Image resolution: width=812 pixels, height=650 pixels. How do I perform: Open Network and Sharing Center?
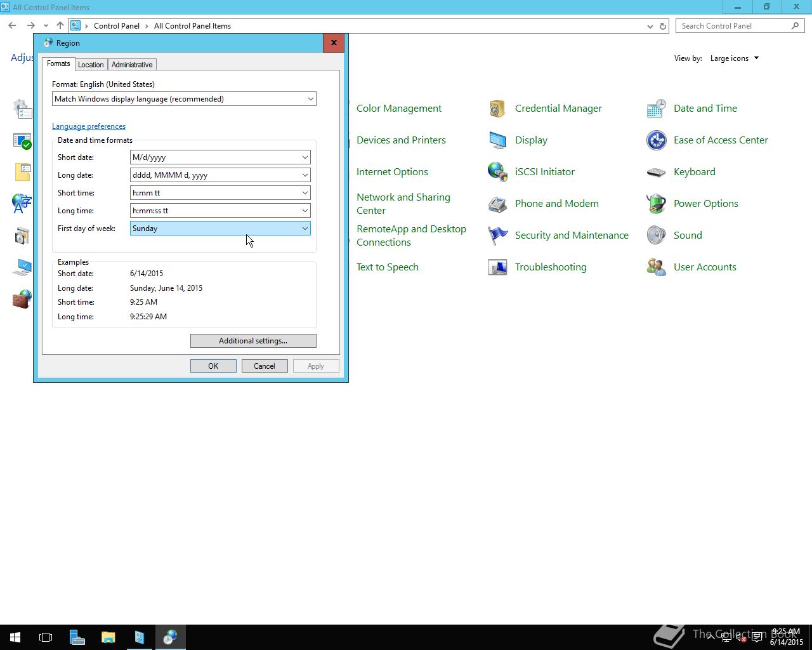(403, 204)
